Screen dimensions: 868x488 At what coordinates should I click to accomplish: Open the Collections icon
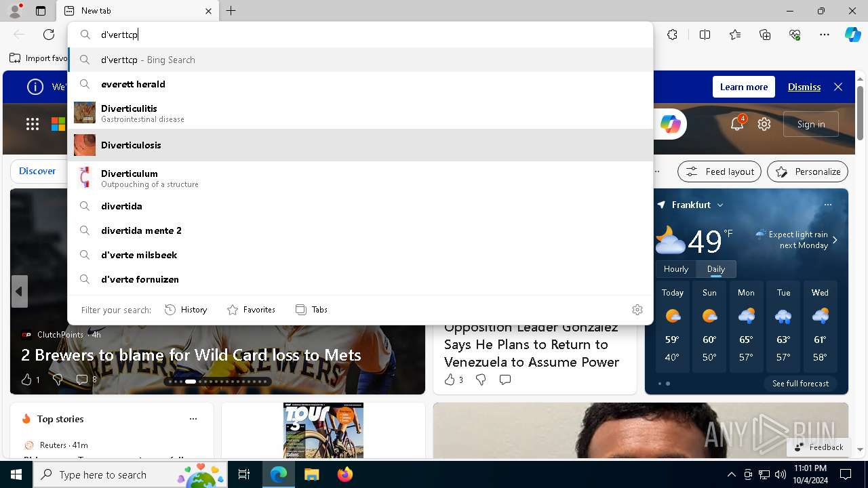[765, 35]
